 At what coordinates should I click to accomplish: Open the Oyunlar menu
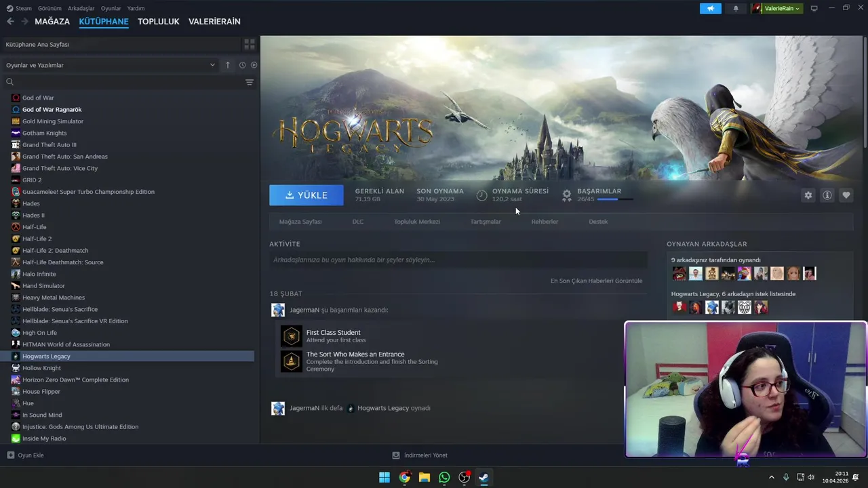point(111,8)
